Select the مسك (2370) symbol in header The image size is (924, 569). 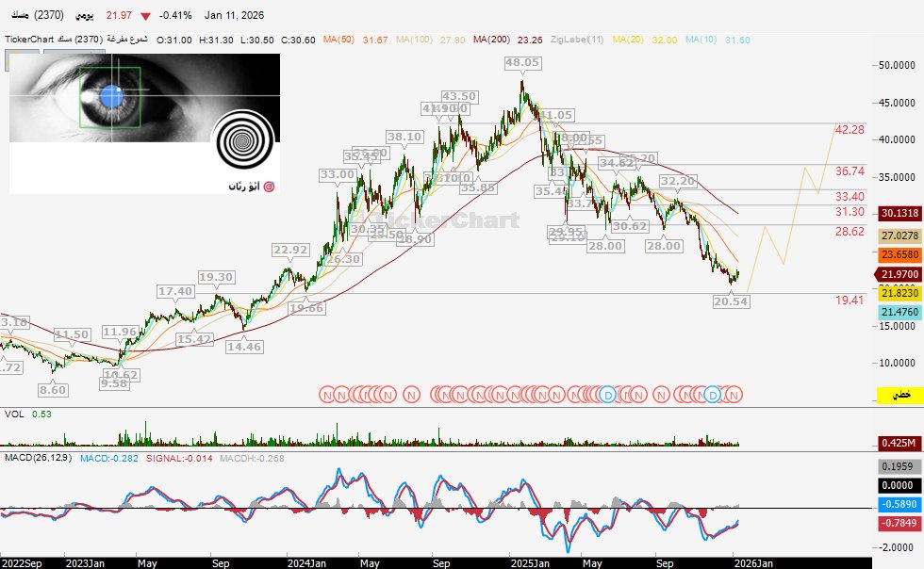[x=37, y=15]
